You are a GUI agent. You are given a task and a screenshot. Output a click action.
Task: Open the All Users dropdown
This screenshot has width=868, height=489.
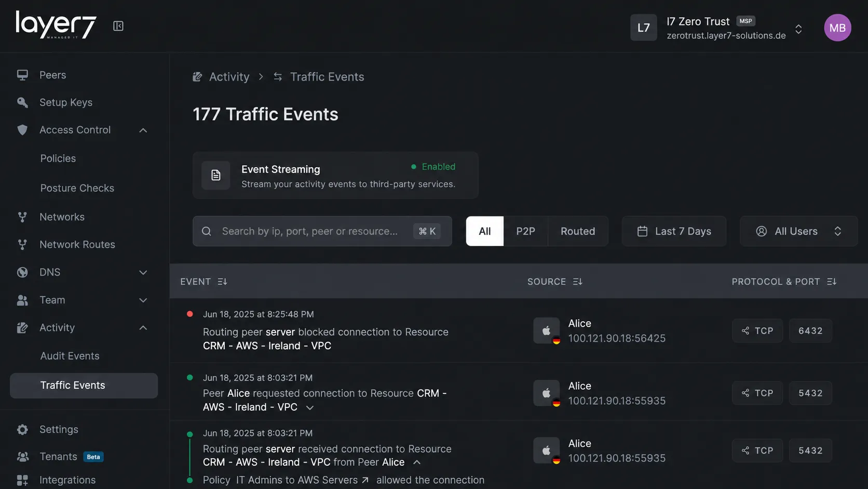coord(798,231)
